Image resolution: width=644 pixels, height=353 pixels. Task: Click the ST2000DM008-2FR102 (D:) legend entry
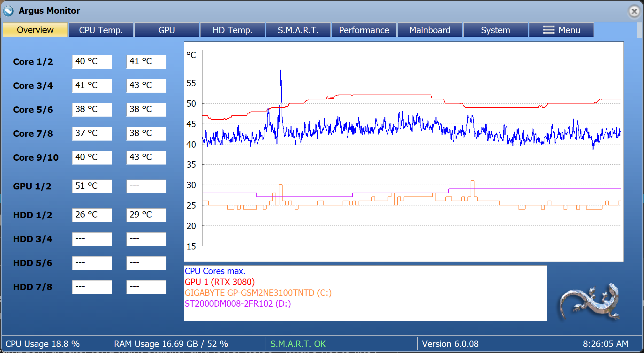[238, 303]
